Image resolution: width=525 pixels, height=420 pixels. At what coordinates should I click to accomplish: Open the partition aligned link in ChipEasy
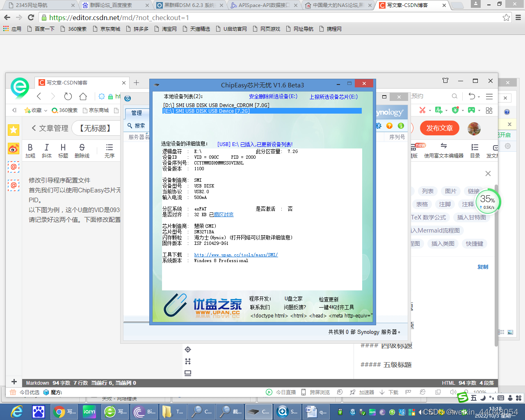[224, 215]
